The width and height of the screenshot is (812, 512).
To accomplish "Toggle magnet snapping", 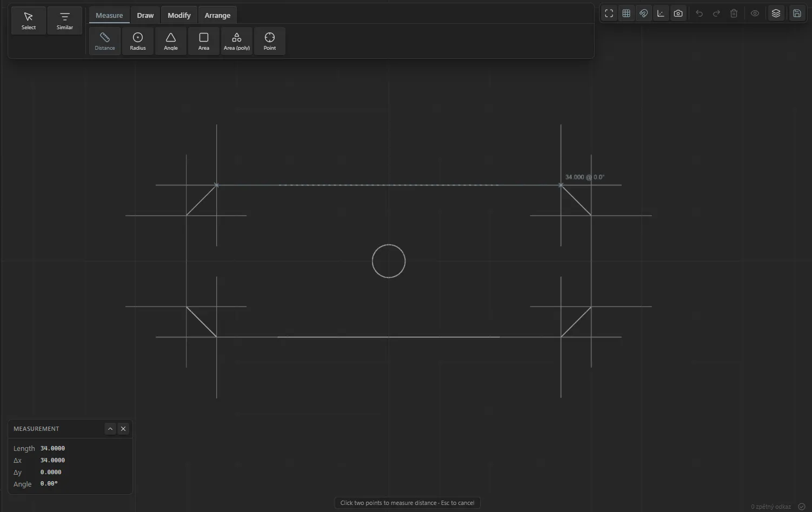I will tap(644, 14).
